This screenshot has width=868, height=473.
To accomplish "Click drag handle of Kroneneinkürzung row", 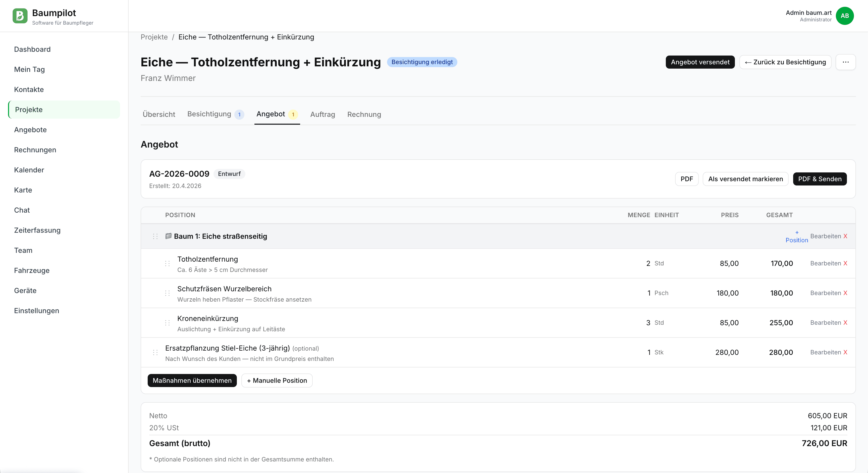I will coord(168,323).
